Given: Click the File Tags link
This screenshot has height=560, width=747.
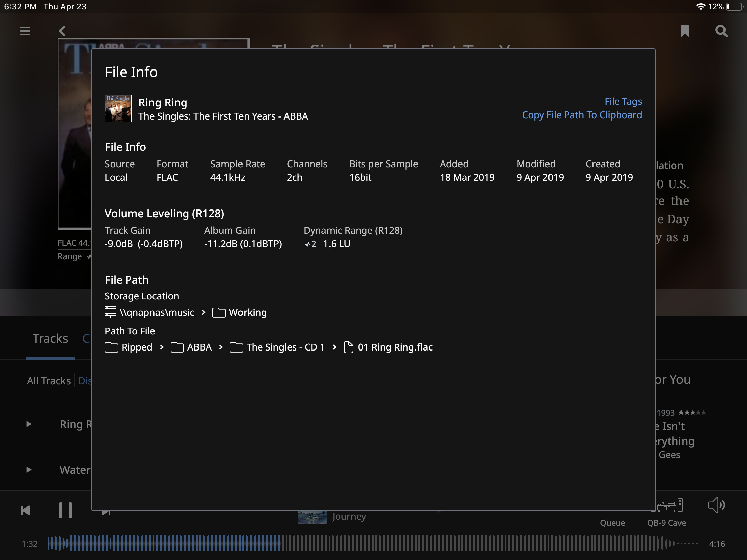Looking at the screenshot, I should pos(623,101).
